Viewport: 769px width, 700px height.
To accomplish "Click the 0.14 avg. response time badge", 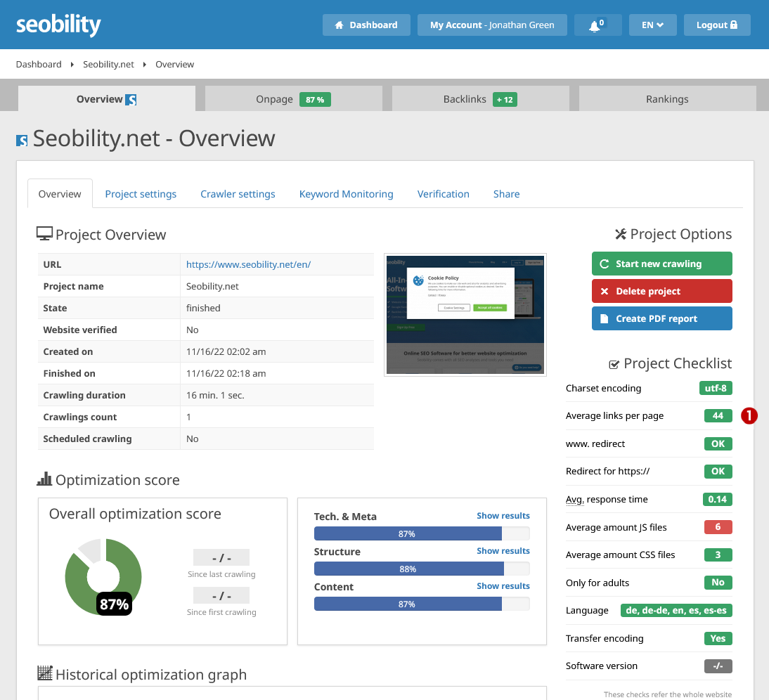I will click(717, 499).
